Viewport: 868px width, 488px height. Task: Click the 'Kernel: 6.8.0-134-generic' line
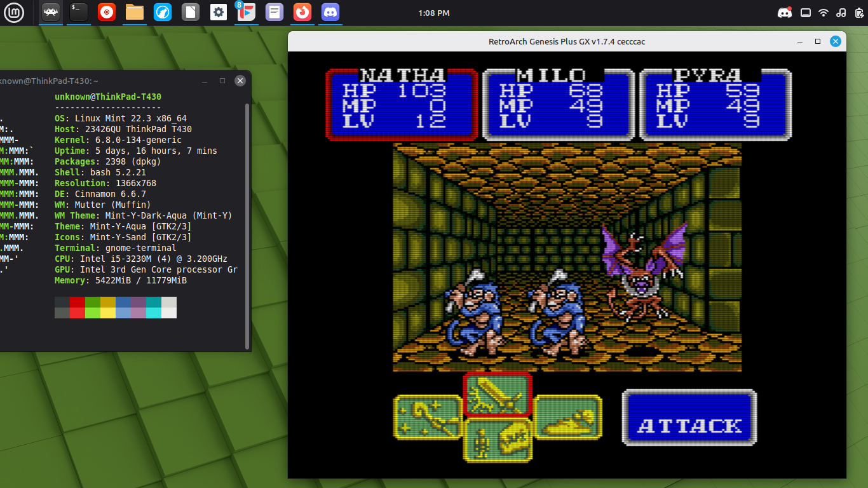118,140
